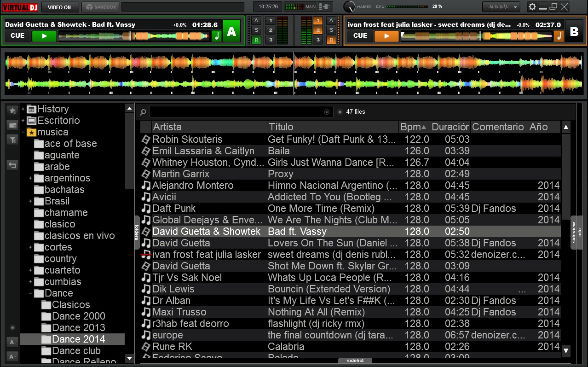
Task: Play deck A with the green button
Action: click(x=44, y=36)
